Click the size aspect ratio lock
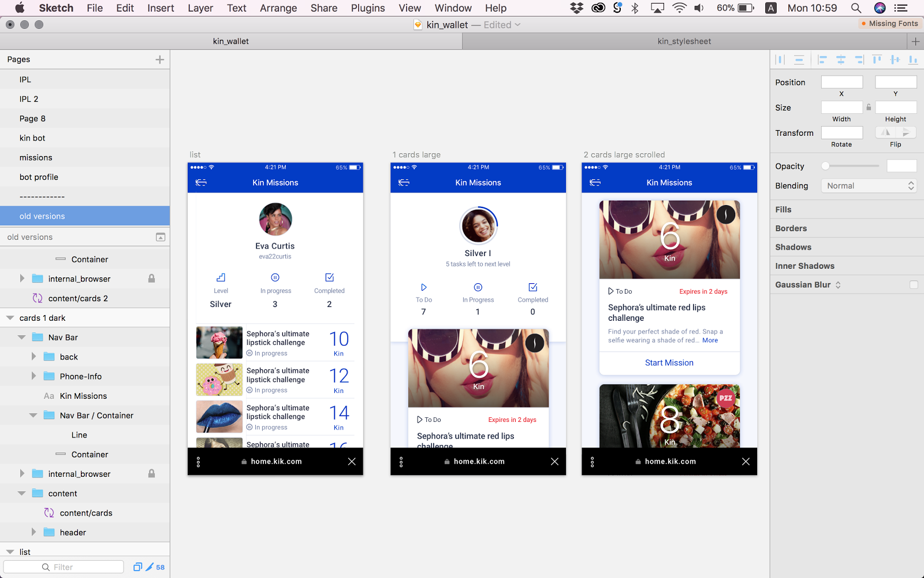The height and width of the screenshot is (578, 924). click(869, 108)
